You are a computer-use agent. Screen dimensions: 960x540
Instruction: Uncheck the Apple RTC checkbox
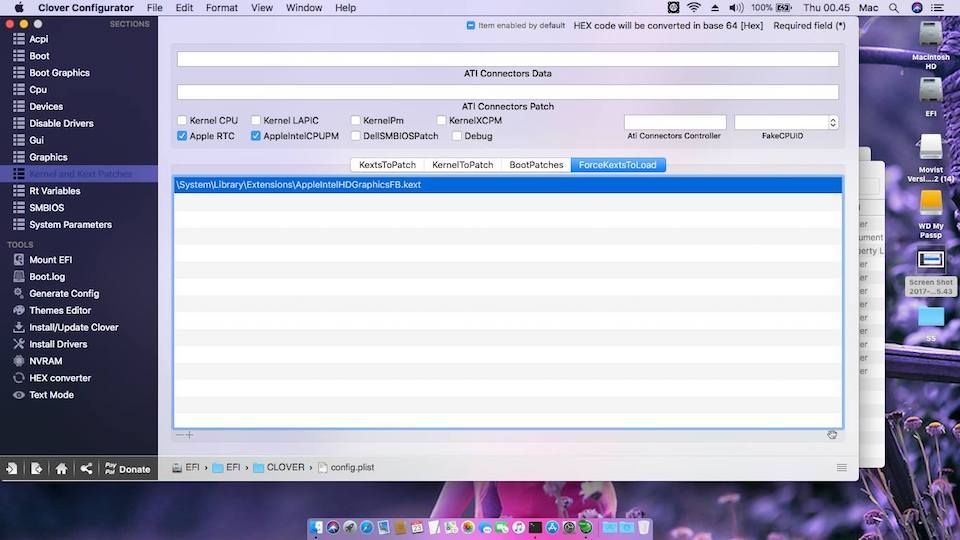tap(182, 136)
